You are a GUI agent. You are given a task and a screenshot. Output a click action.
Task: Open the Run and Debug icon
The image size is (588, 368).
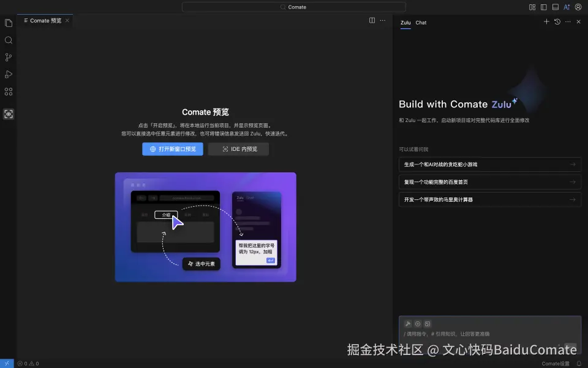[8, 74]
